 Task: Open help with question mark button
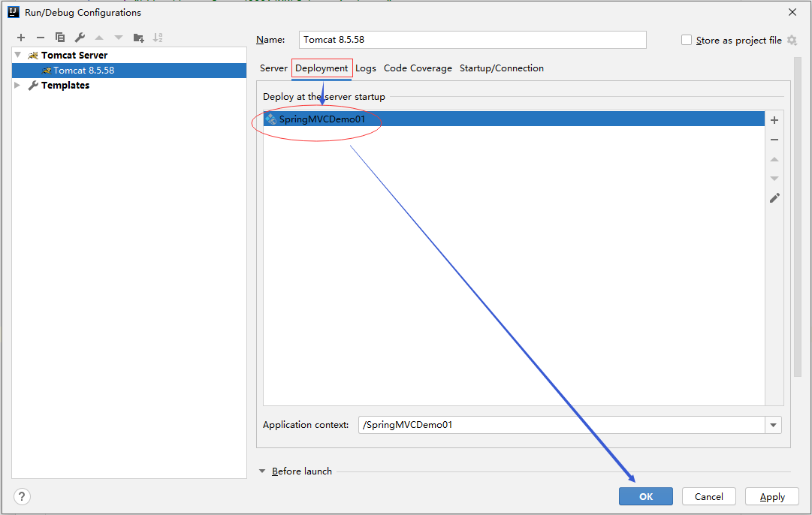(x=22, y=497)
